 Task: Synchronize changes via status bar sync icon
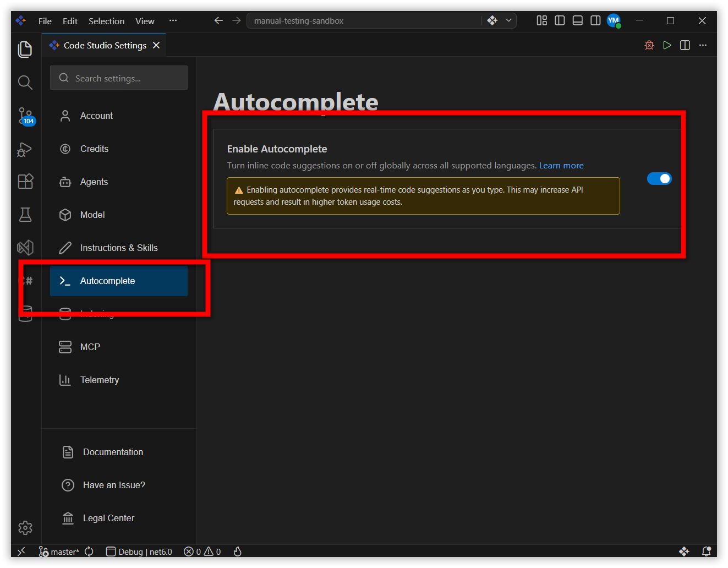click(89, 551)
